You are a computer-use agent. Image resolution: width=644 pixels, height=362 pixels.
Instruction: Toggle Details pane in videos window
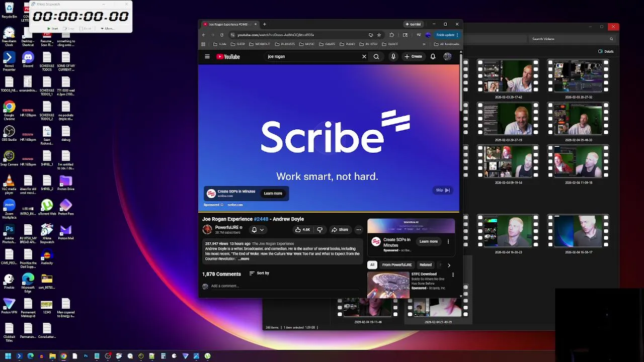[x=606, y=51]
